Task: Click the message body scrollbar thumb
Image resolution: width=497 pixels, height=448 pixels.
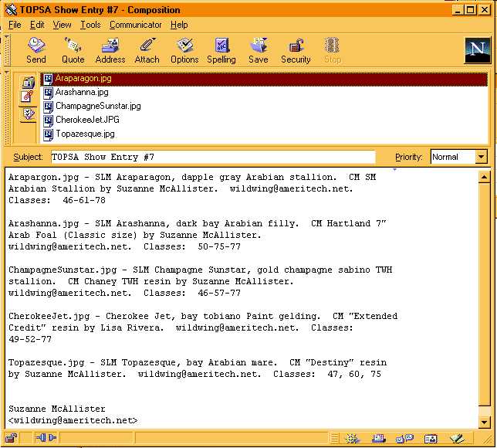Action: coord(484,294)
